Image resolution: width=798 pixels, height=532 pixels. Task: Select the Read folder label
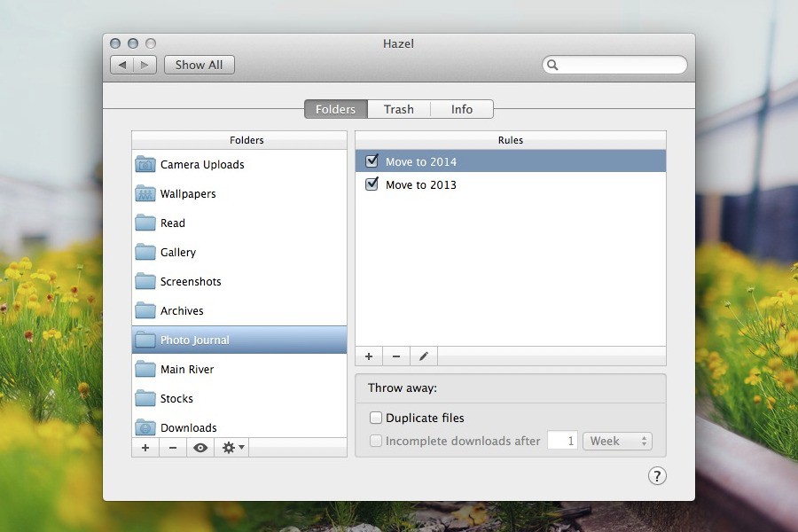point(173,223)
